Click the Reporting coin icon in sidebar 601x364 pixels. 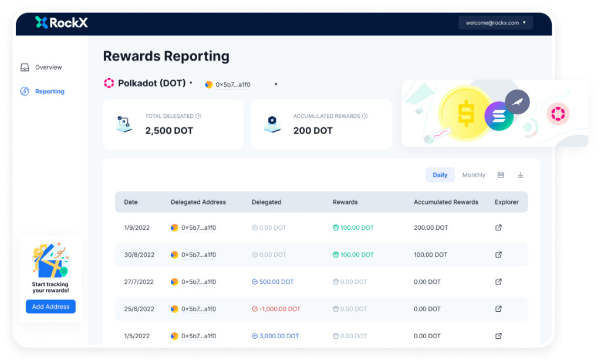coord(25,91)
